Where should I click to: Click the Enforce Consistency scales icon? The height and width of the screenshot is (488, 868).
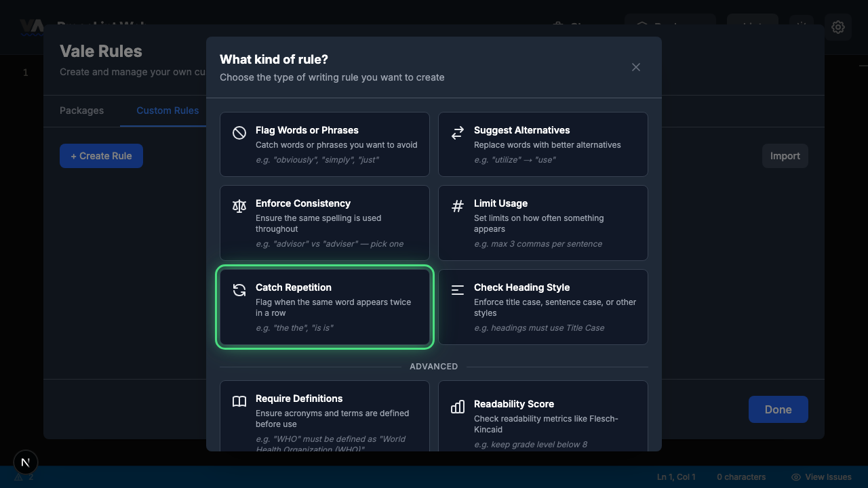coord(239,206)
